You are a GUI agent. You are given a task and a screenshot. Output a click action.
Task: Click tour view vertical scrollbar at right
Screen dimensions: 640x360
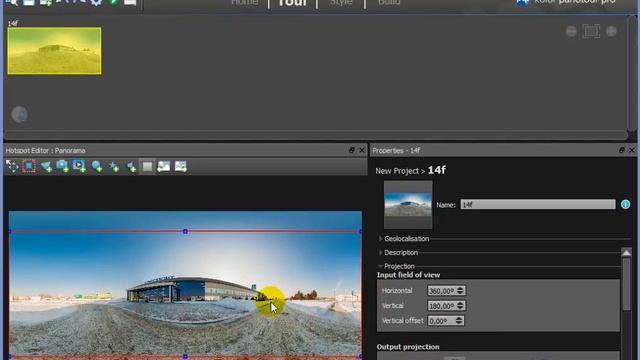[632, 73]
